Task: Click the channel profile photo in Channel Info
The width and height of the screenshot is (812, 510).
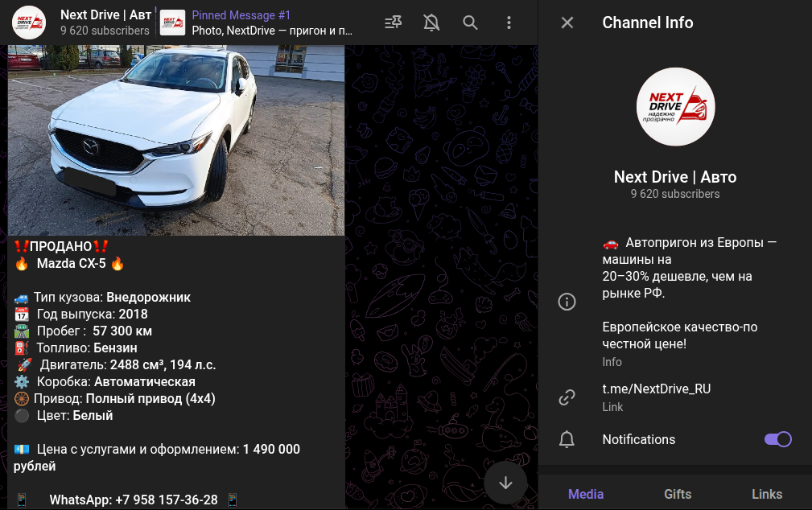Action: 675,106
